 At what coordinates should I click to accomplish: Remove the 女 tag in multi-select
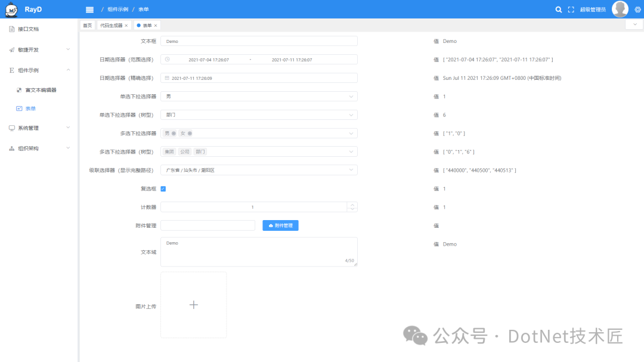[190, 133]
